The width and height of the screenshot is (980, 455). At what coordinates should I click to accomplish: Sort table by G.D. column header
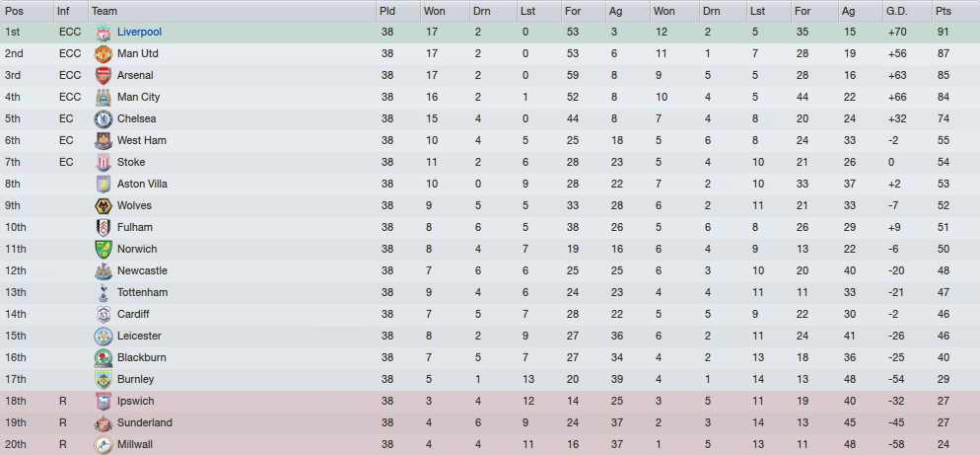click(x=906, y=11)
